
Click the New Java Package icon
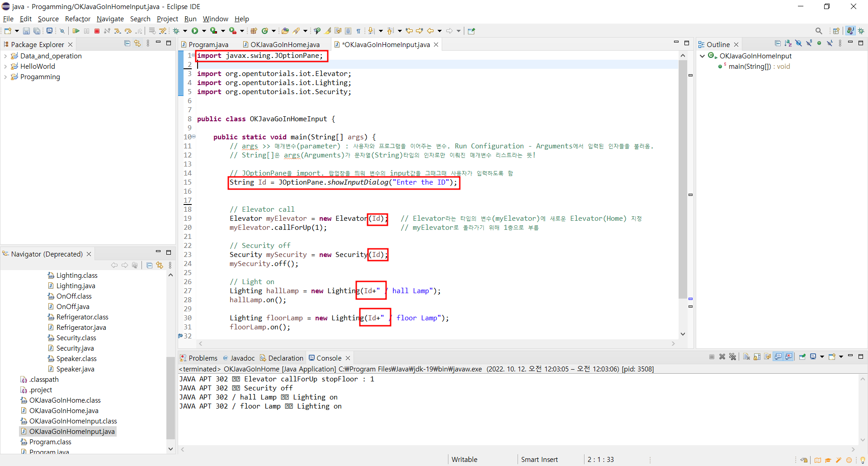click(x=254, y=31)
